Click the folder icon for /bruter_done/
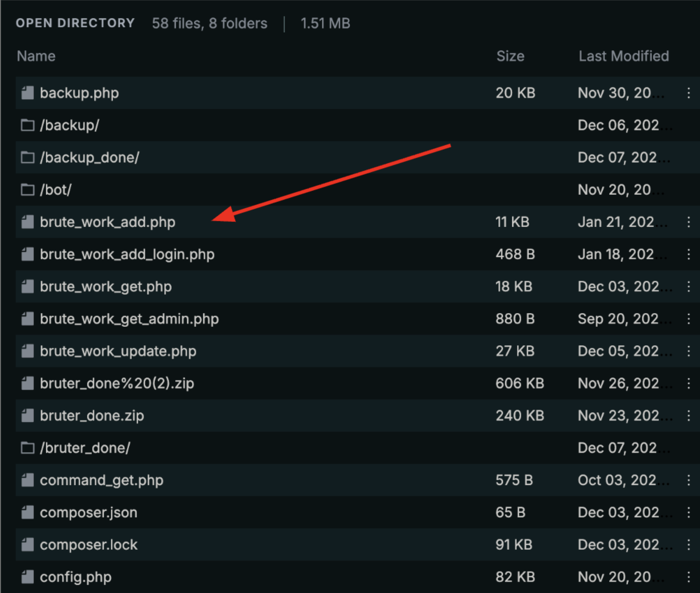The image size is (700, 593). 27,448
